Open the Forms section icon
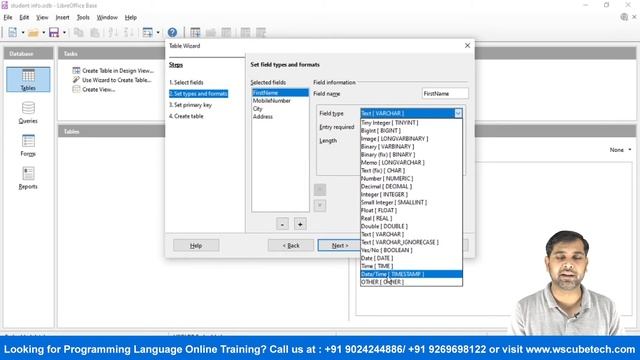The image size is (640, 360). [x=28, y=145]
